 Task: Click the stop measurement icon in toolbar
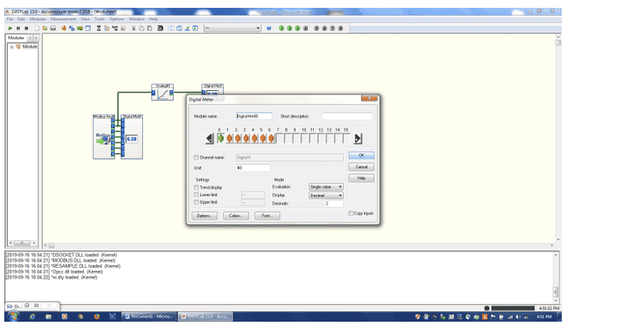point(25,28)
